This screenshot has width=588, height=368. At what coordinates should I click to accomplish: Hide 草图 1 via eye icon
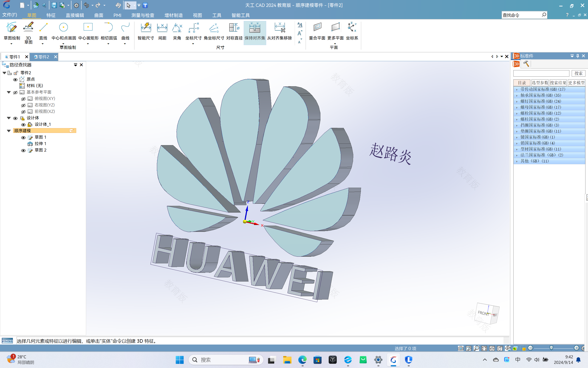[23, 137]
